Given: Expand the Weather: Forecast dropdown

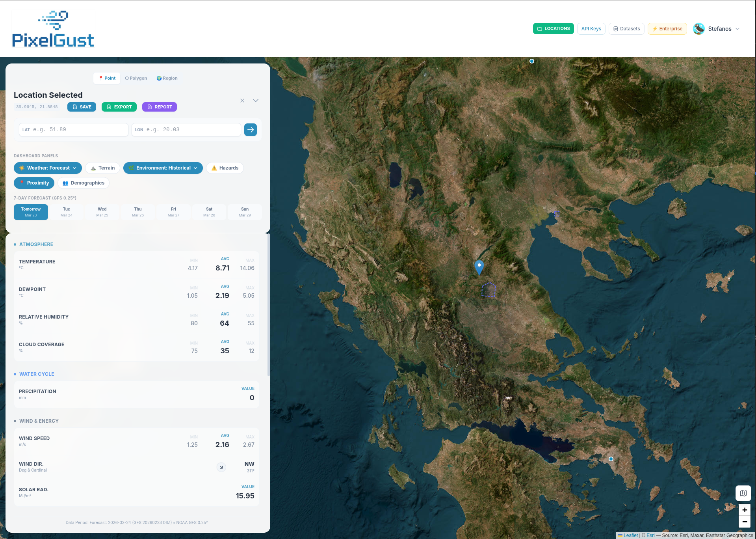Looking at the screenshot, I should 76,168.
